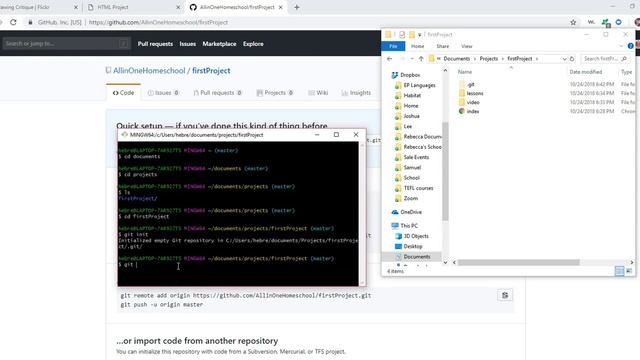Screen dimensions: 640x360
Task: Click the navigation pane scroll down arrow
Action: click(x=445, y=262)
